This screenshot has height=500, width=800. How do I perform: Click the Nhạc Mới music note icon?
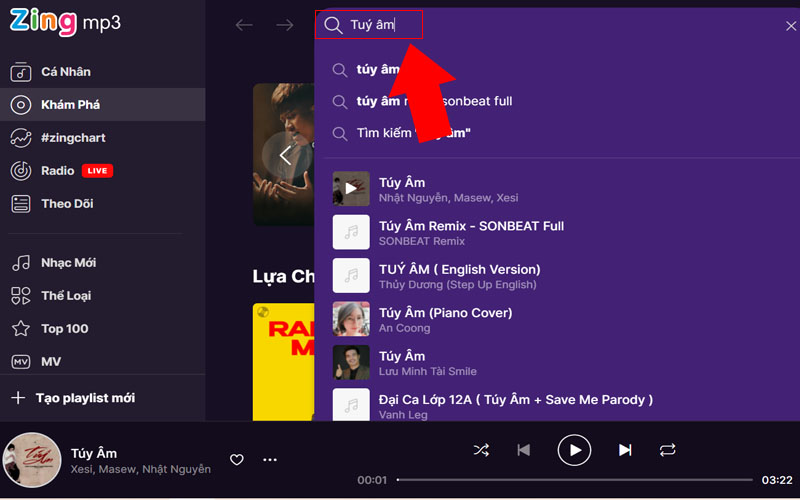point(20,263)
